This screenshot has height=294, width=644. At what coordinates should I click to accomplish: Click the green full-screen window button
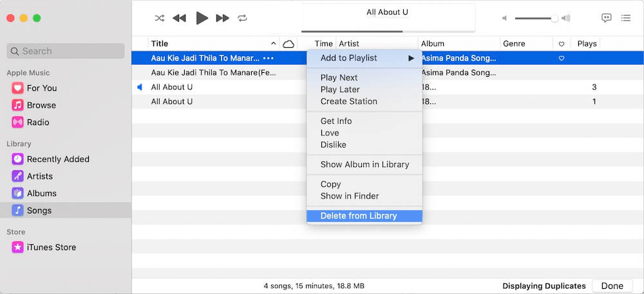(37, 18)
